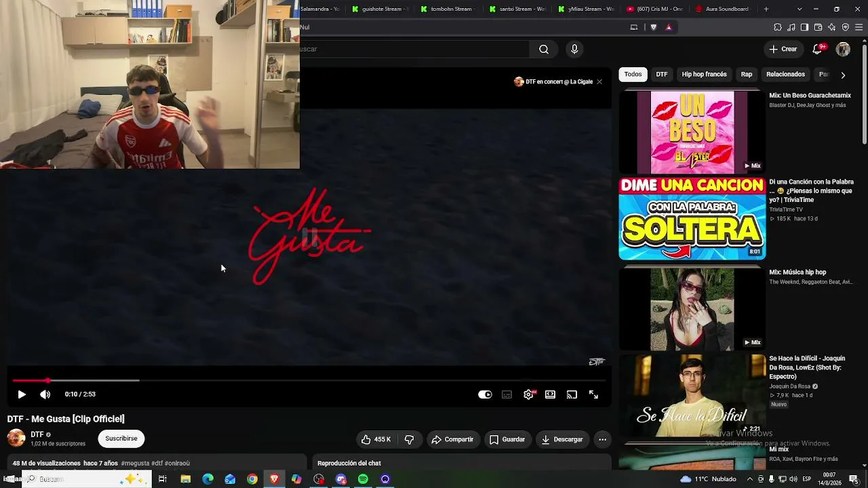Open the Brave VPN shield icon

(x=846, y=27)
